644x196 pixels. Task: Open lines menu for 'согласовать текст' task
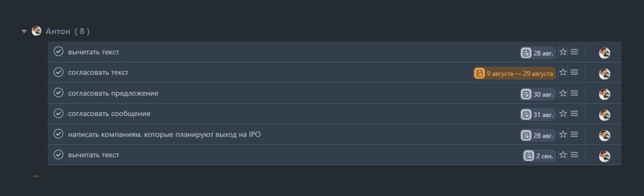pos(574,72)
